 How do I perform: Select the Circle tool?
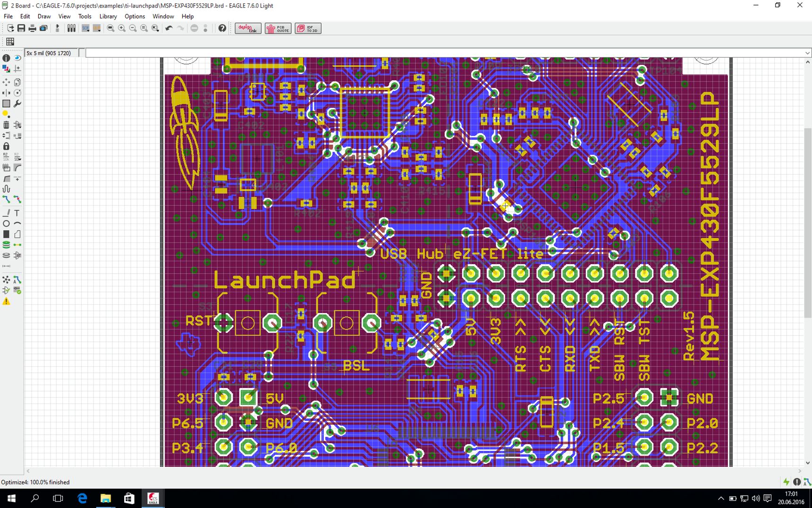point(6,224)
